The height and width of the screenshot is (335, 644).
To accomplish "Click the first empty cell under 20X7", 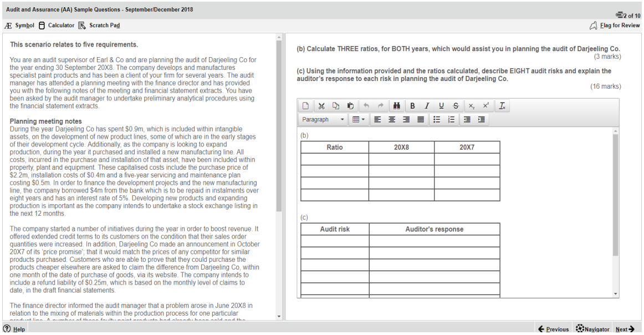I will (x=467, y=159).
